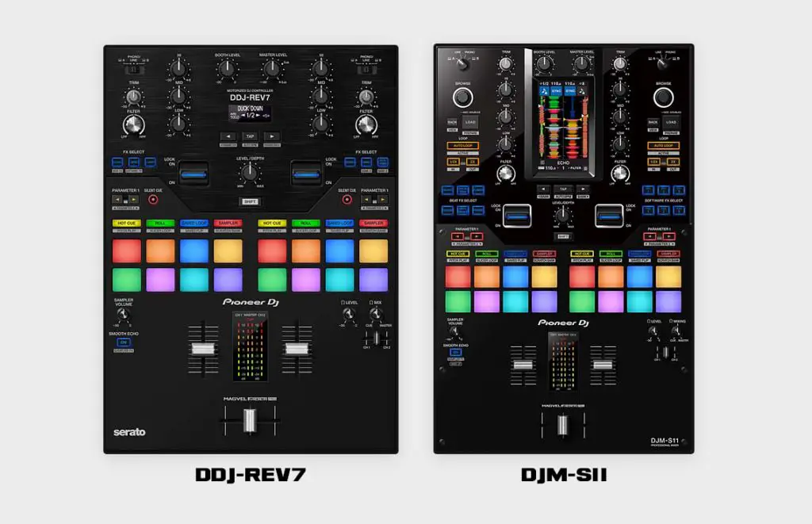Click the right deck LOAD button on DJM-S11
Screen dimensions: 812x524
pos(671,123)
